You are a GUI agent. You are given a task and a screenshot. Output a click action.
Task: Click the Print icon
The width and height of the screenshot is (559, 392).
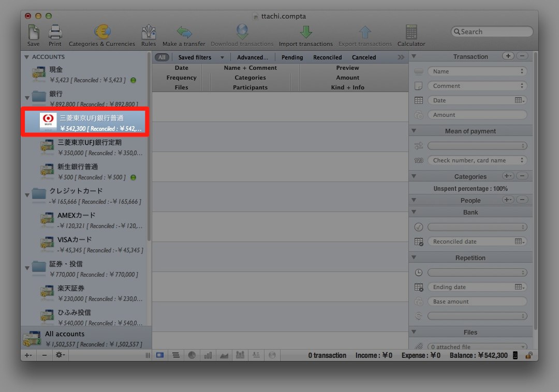[x=55, y=33]
